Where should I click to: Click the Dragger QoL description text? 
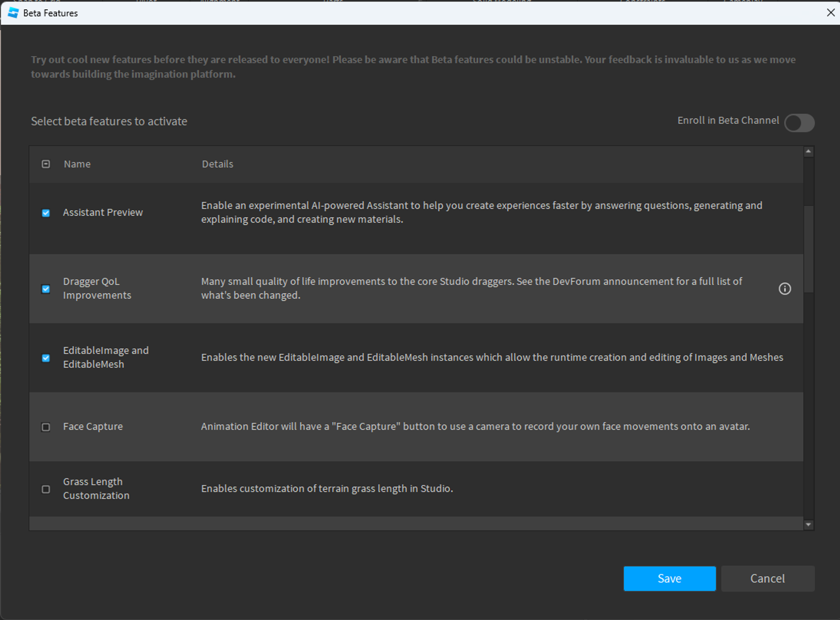tap(471, 288)
